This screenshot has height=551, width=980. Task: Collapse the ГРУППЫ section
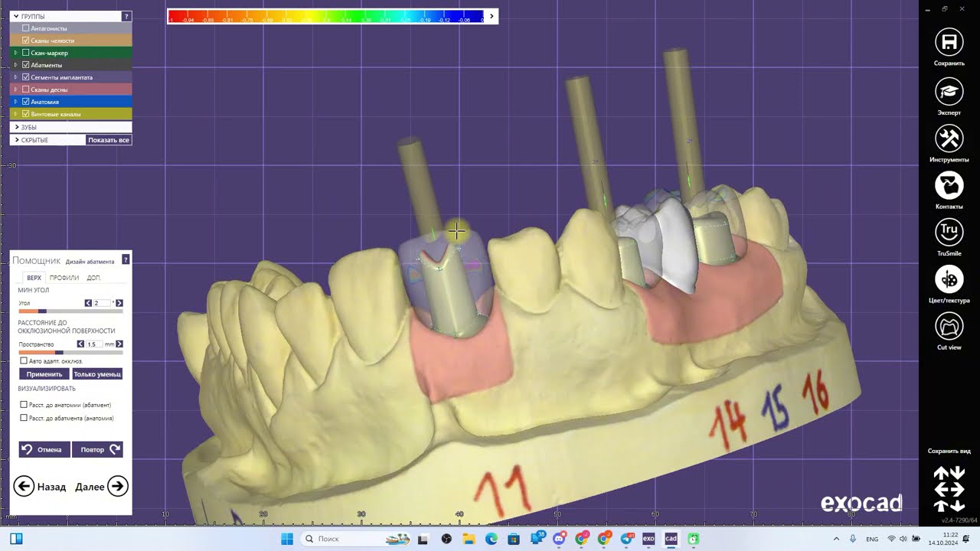click(x=16, y=16)
